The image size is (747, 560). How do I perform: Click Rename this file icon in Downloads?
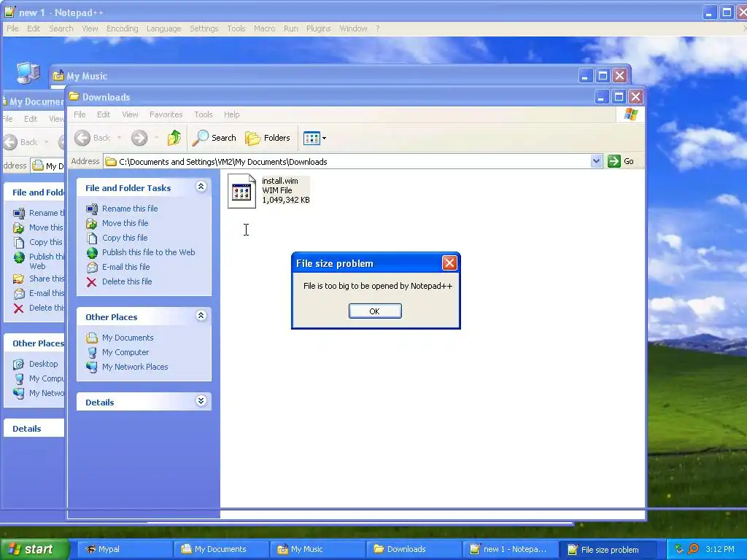point(92,209)
